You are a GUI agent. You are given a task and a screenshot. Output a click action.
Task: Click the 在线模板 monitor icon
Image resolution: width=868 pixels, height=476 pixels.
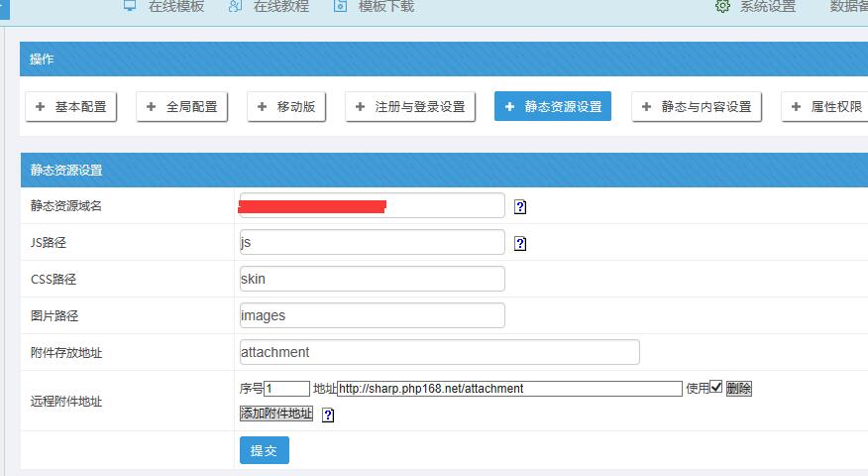[130, 6]
